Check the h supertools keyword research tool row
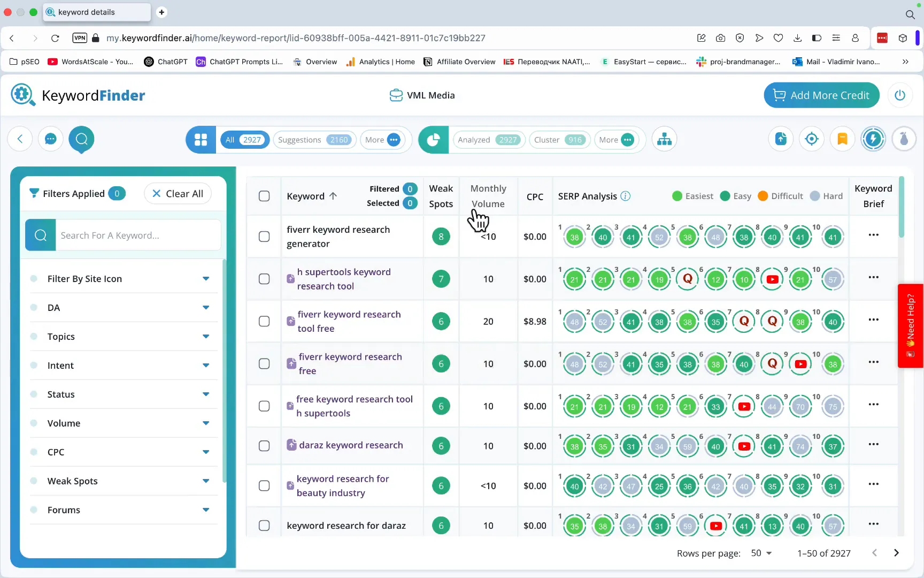This screenshot has height=578, width=924. [264, 279]
